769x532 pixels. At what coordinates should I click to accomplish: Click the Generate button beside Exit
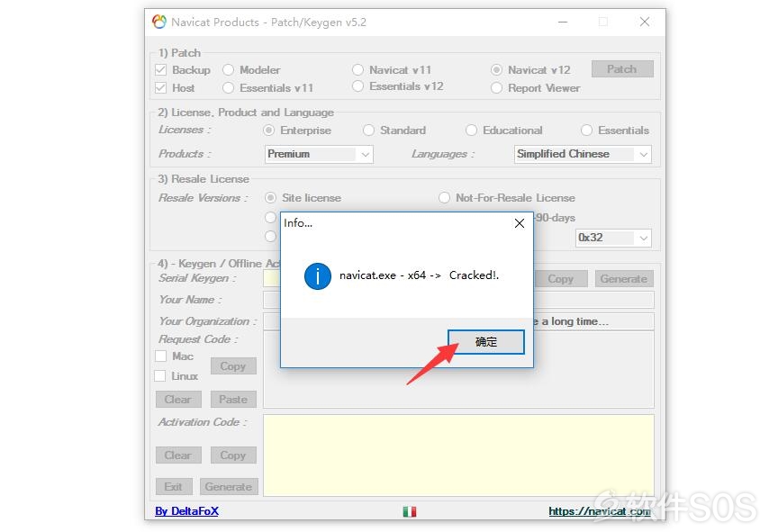[x=229, y=487]
